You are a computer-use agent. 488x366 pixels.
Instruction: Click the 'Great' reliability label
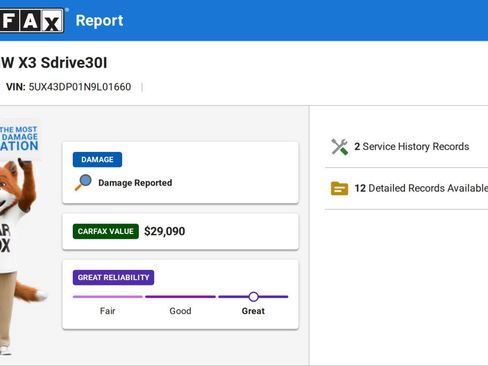point(253,311)
